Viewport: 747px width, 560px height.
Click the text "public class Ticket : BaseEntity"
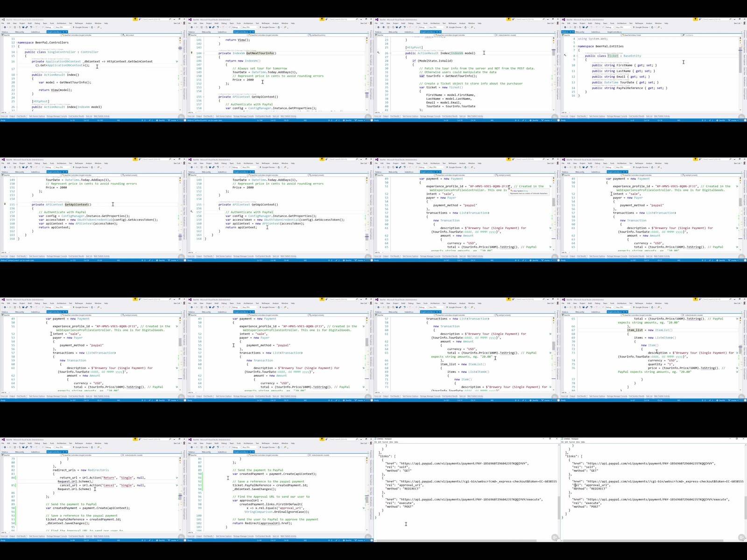[613, 56]
